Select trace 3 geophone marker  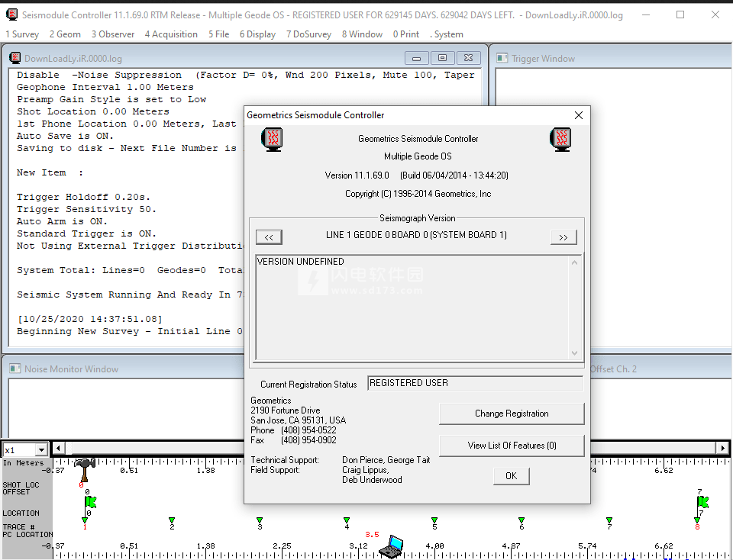[x=260, y=520]
